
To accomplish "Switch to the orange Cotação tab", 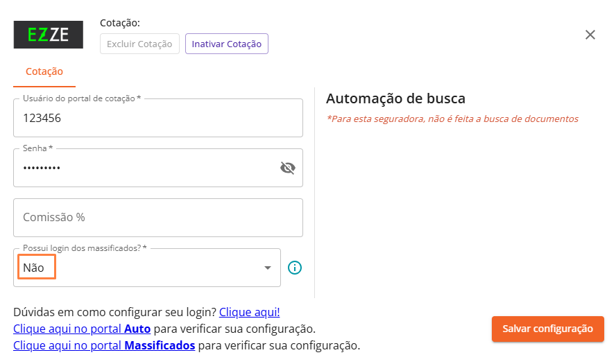I will (44, 71).
